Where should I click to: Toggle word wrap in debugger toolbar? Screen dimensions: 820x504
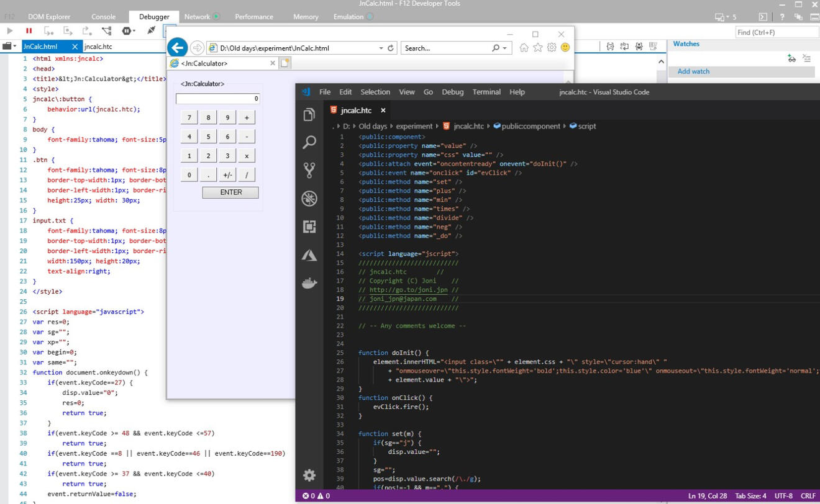pyautogui.click(x=624, y=47)
